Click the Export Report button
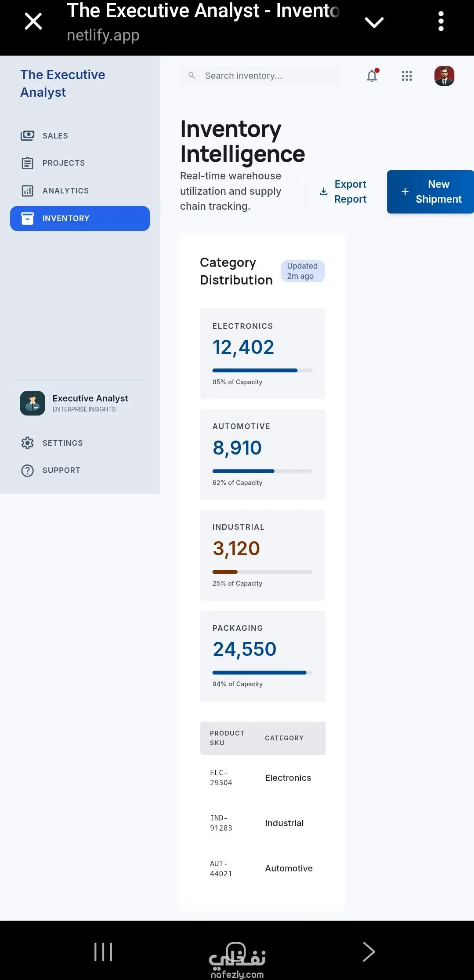 [x=343, y=192]
